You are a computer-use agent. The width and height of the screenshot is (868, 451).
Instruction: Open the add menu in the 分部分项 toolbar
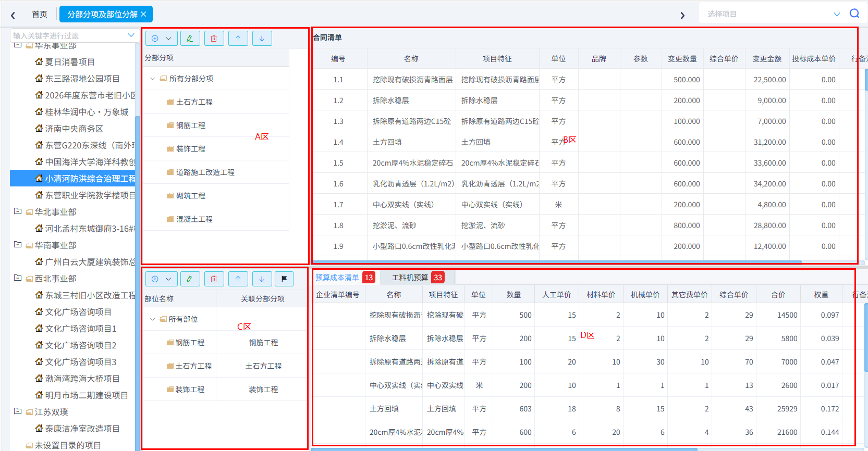point(162,39)
